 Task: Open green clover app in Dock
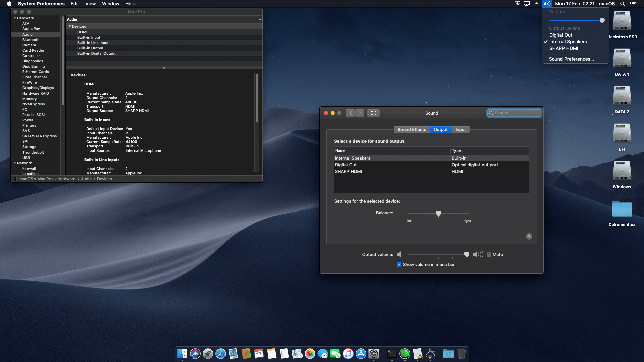click(x=405, y=354)
